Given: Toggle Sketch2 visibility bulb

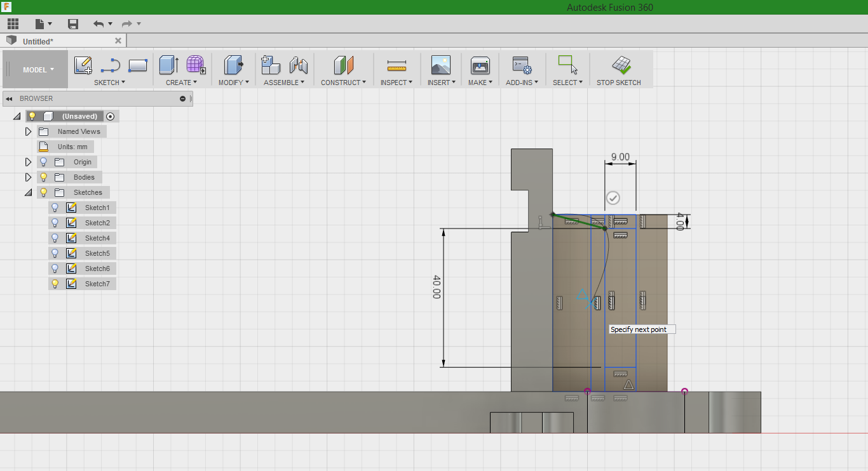Looking at the screenshot, I should [x=55, y=223].
